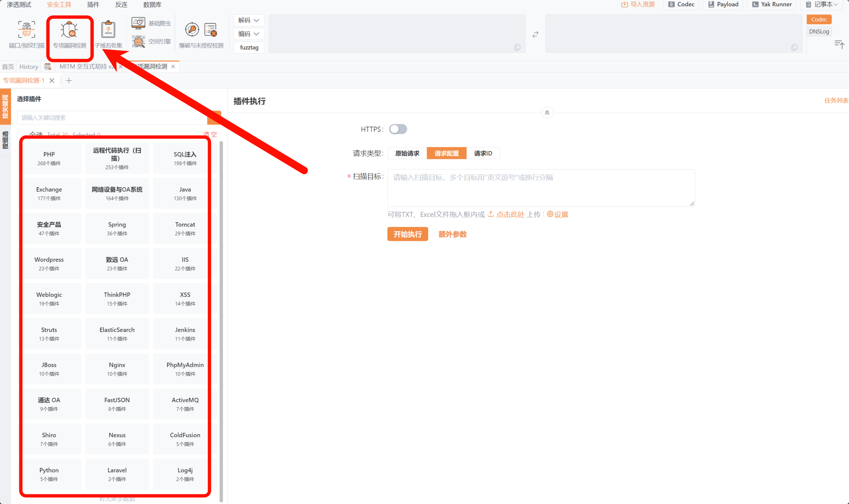The width and height of the screenshot is (849, 504).
Task: Toggle the HTTPS switch
Action: coord(398,129)
